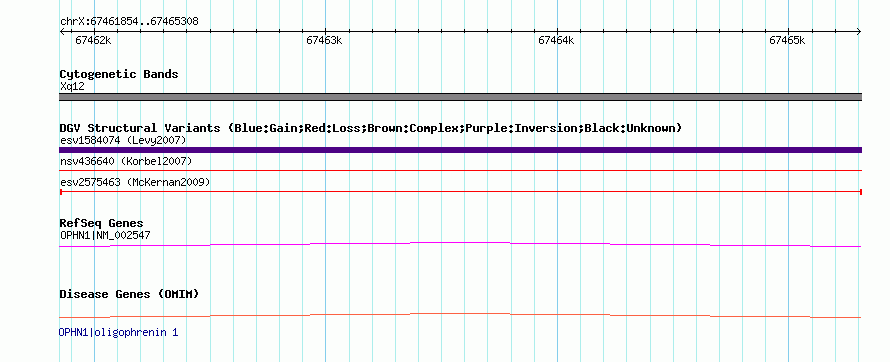890x362 pixels.
Task: Open variant esv2575463 (McKernan2009) label
Action: [x=135, y=183]
